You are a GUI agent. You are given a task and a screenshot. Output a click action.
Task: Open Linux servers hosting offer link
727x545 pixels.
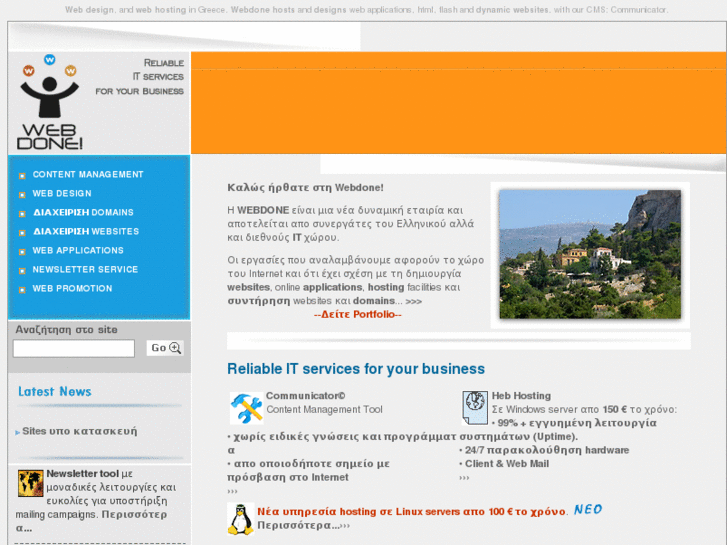click(412, 512)
